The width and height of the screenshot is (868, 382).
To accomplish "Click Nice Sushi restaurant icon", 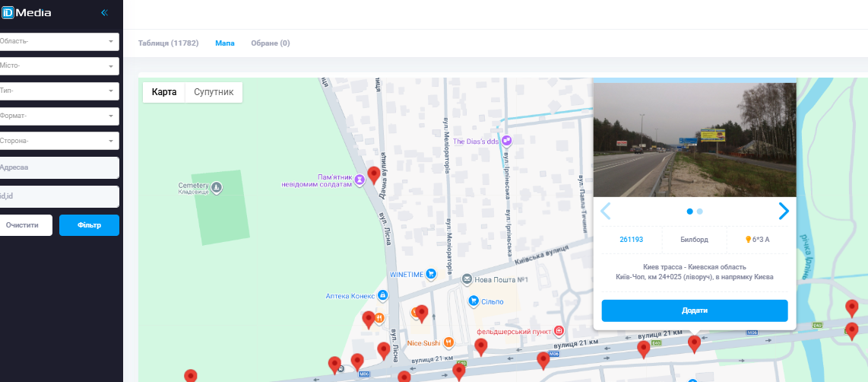I will click(449, 342).
